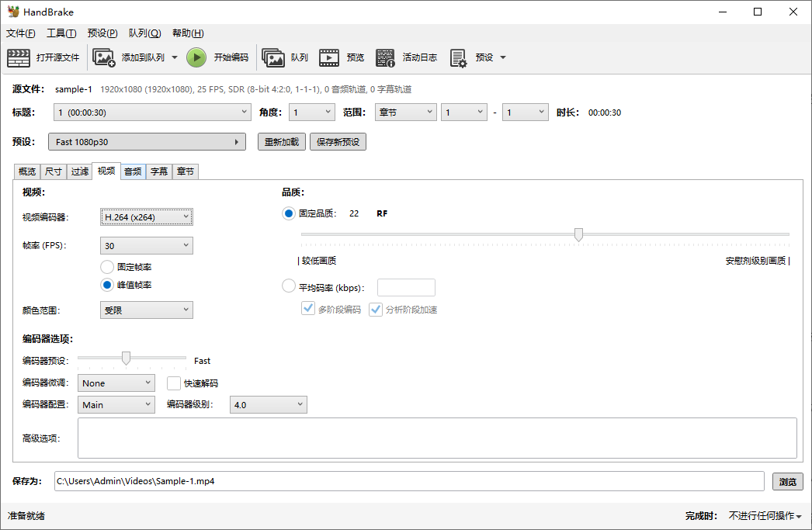Click the Save As destination path field
Viewport: 812px width, 530px height.
(409, 481)
